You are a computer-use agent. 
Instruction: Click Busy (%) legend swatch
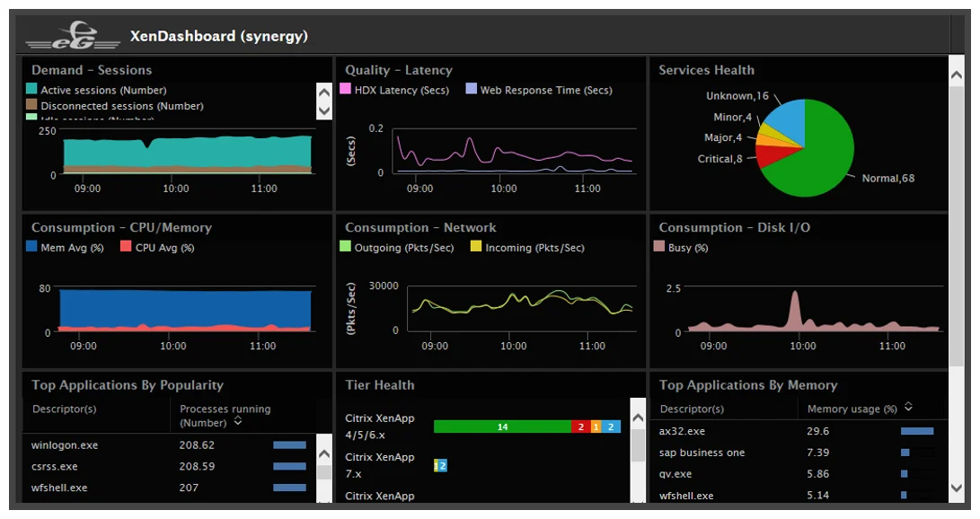point(658,247)
